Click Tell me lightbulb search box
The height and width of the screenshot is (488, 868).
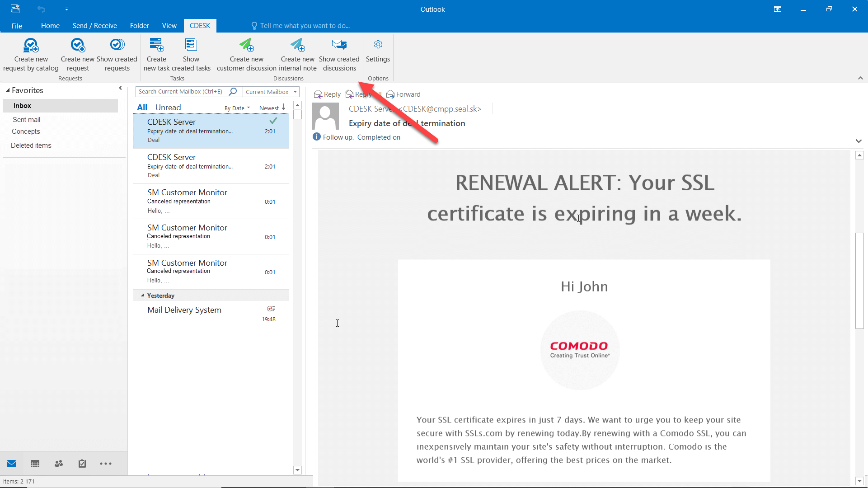tap(300, 26)
